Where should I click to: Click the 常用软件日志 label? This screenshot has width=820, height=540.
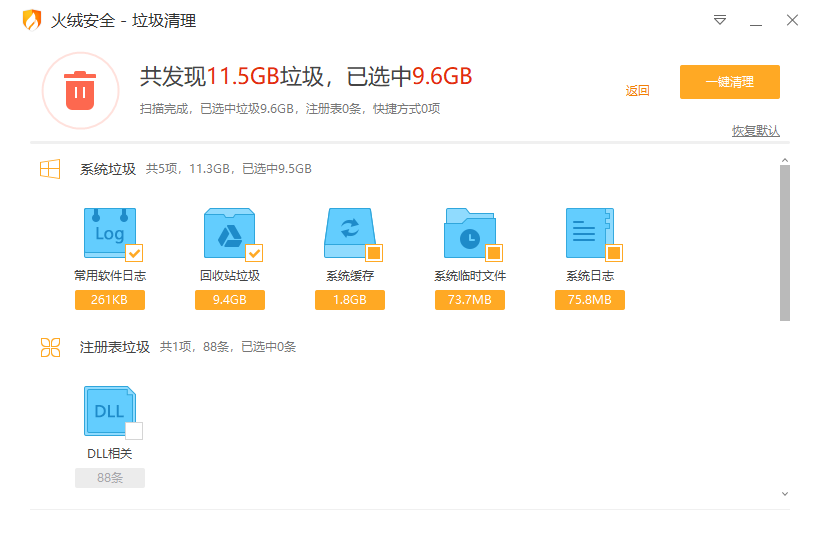(110, 275)
